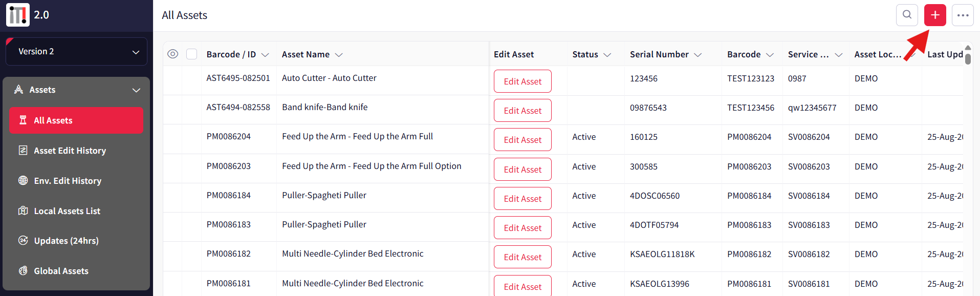Click Edit Asset for Band knife
The height and width of the screenshot is (296, 980).
(522, 111)
